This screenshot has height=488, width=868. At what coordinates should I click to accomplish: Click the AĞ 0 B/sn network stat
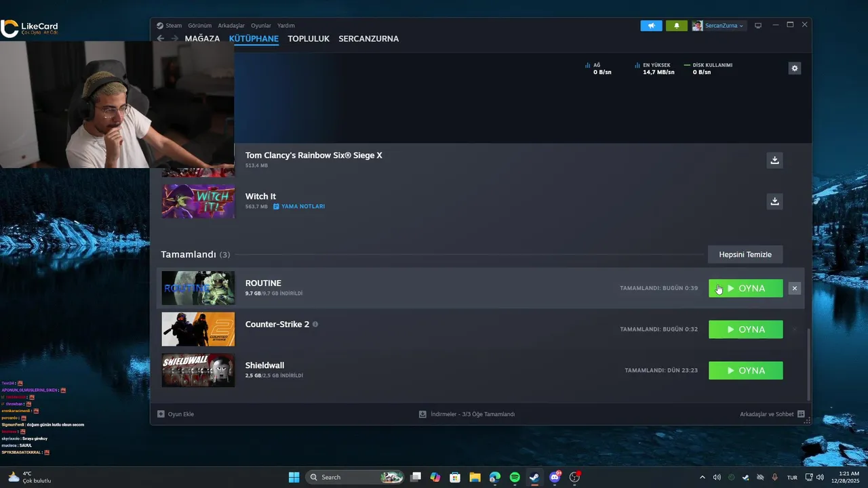(x=598, y=68)
